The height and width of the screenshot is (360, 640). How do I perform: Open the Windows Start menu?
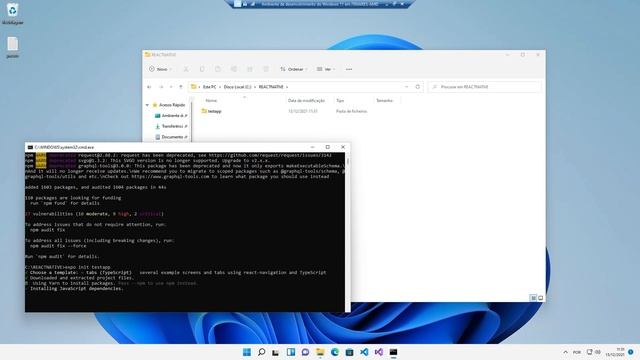tap(247, 352)
